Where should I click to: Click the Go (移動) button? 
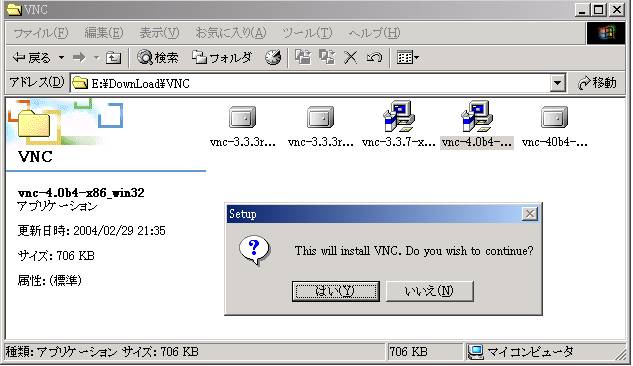click(x=597, y=83)
